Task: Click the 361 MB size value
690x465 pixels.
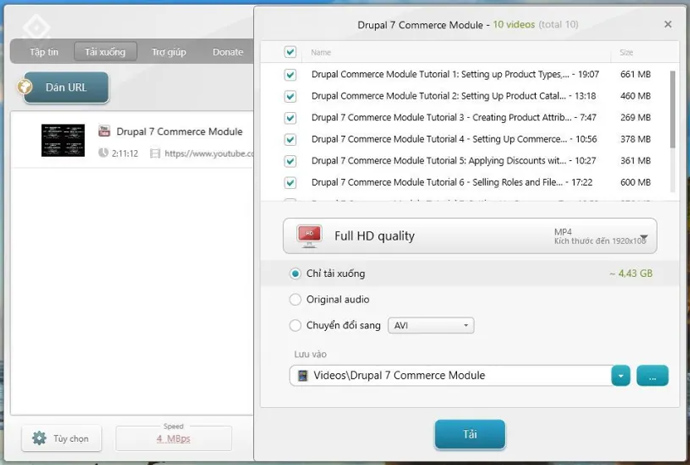Action: (635, 161)
